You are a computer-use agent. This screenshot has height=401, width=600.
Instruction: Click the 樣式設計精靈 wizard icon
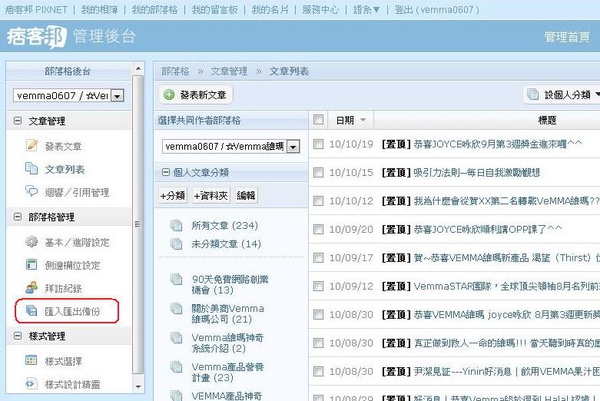coord(31,383)
